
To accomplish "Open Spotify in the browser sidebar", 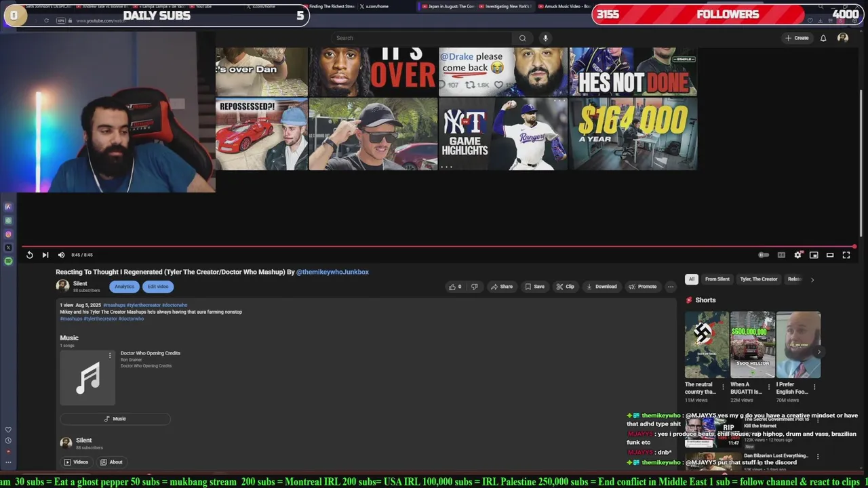I will click(x=8, y=261).
